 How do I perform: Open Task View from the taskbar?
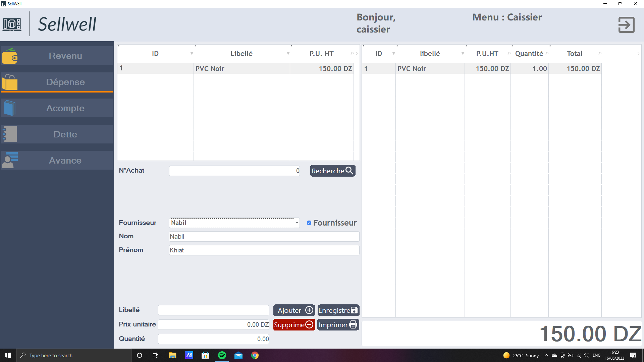[x=156, y=355]
